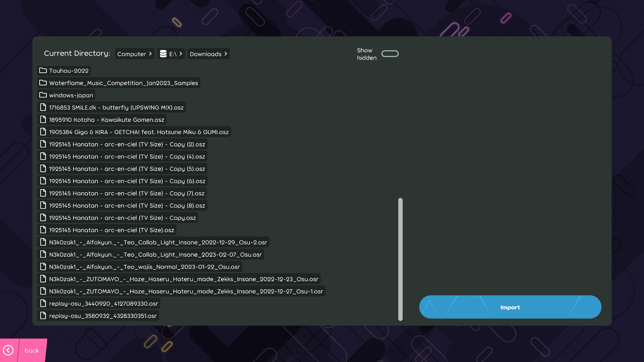Screen dimensions: 644x362
Task: Click file icon of replay-osu_3580932_4328330351.osr
Action: 43,316
